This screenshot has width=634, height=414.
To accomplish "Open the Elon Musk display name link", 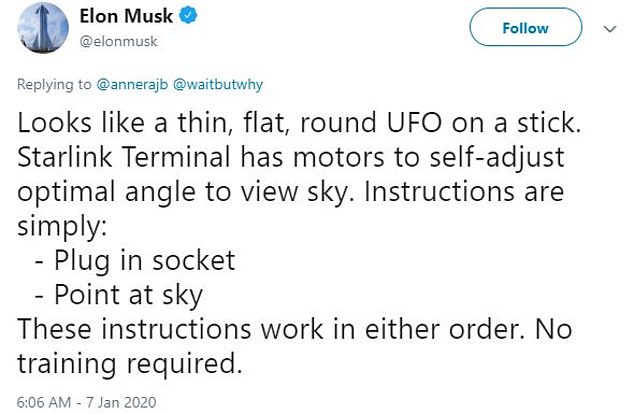I will click(x=126, y=16).
